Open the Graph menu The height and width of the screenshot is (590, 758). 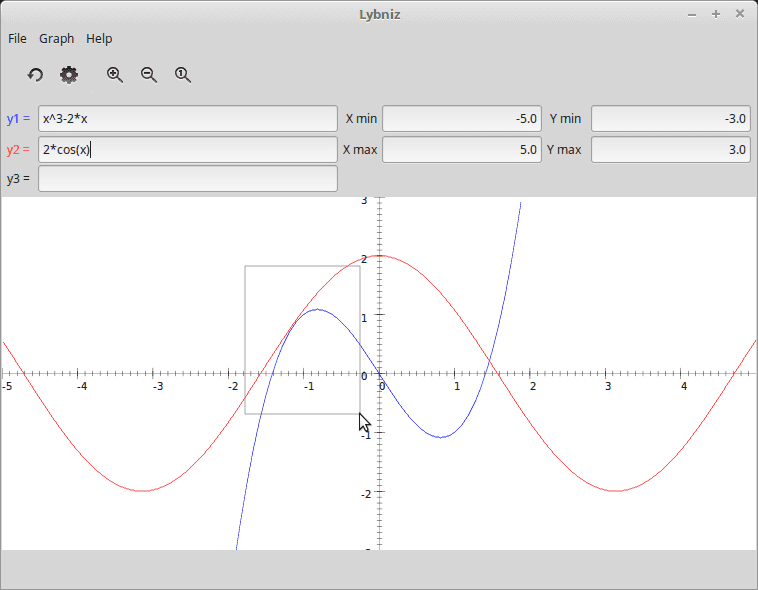point(57,39)
